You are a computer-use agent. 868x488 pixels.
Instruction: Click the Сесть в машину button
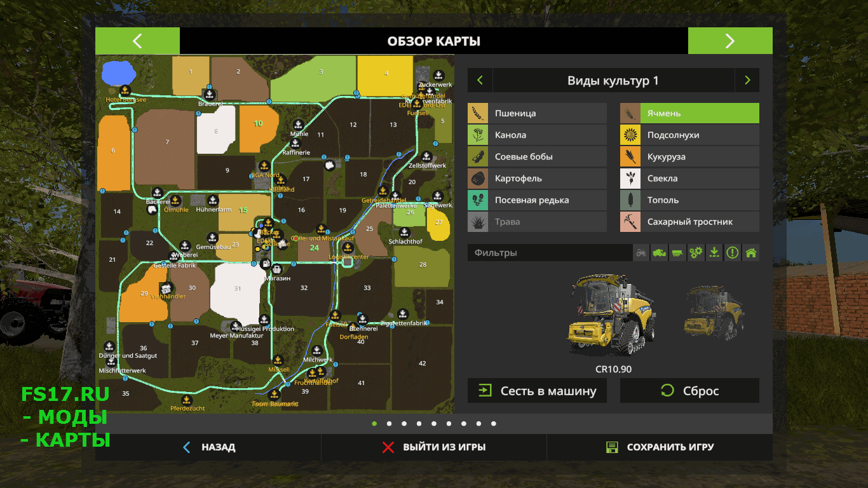(537, 391)
